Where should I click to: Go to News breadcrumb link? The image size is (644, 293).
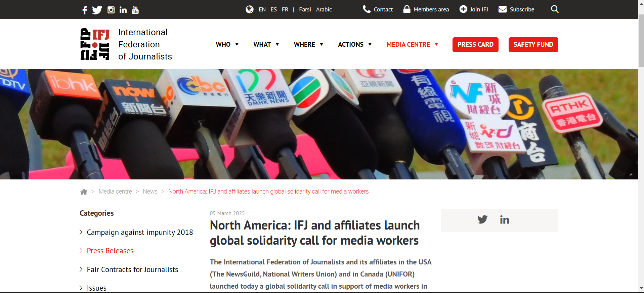pyautogui.click(x=150, y=192)
